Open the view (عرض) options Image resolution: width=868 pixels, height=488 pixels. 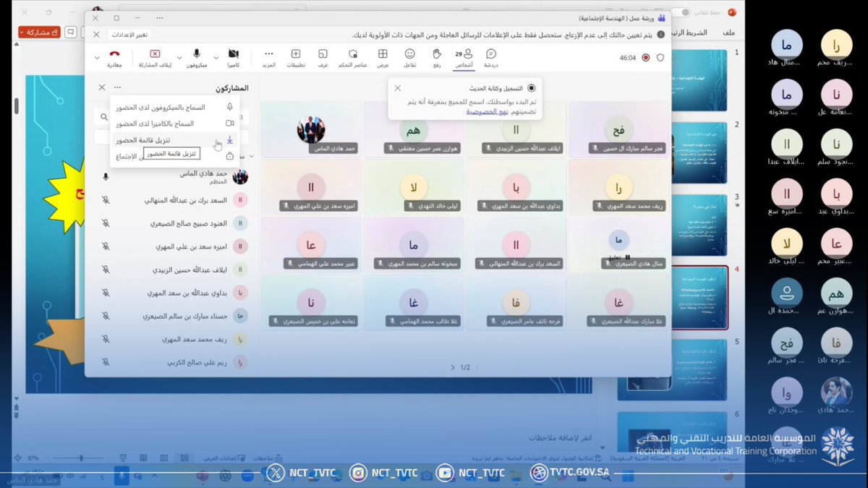point(383,58)
